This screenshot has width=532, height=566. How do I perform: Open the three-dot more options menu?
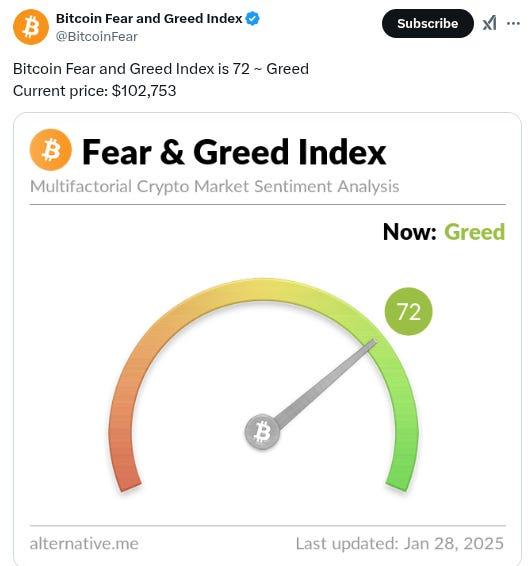513,23
